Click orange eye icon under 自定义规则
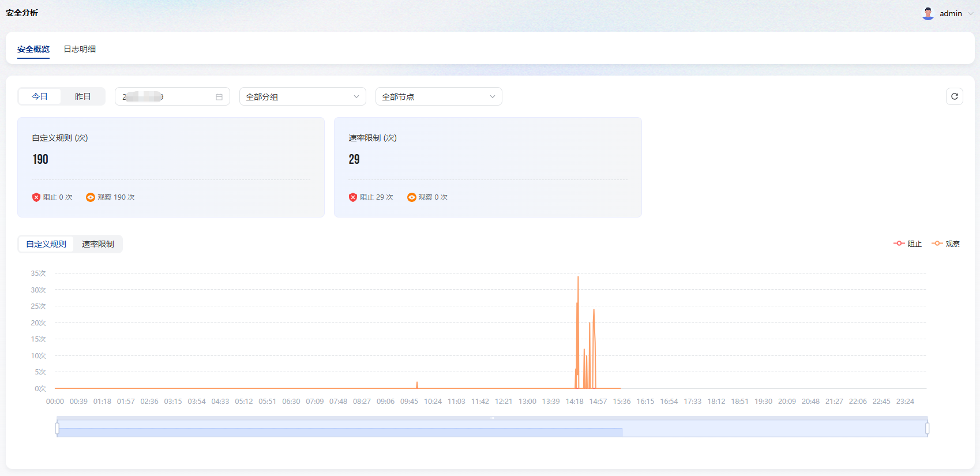 coord(91,197)
